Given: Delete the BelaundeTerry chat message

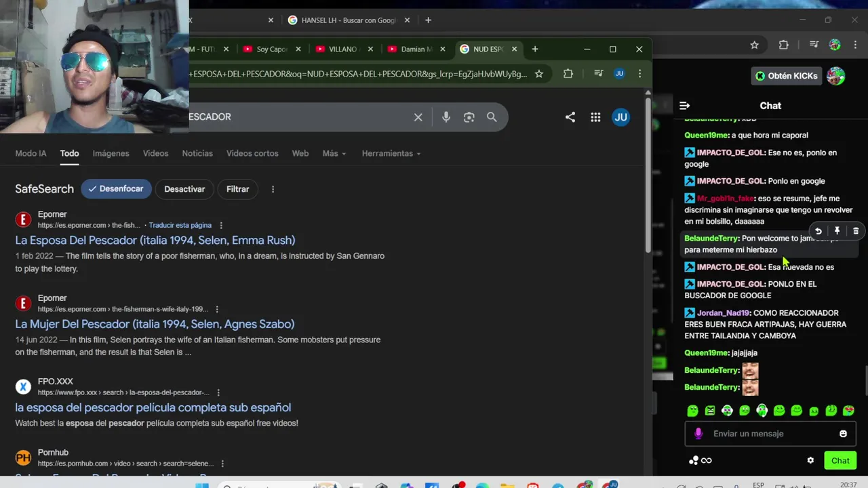Looking at the screenshot, I should point(856,231).
